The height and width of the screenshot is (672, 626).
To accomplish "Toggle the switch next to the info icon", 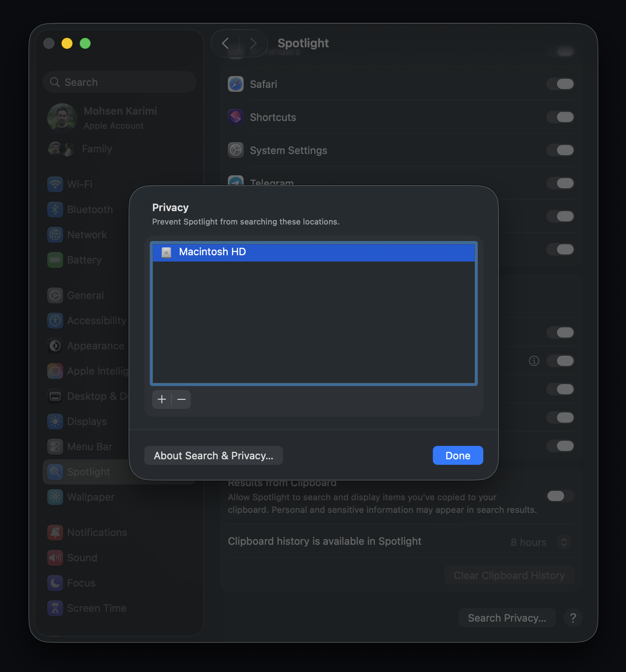I will [x=560, y=361].
